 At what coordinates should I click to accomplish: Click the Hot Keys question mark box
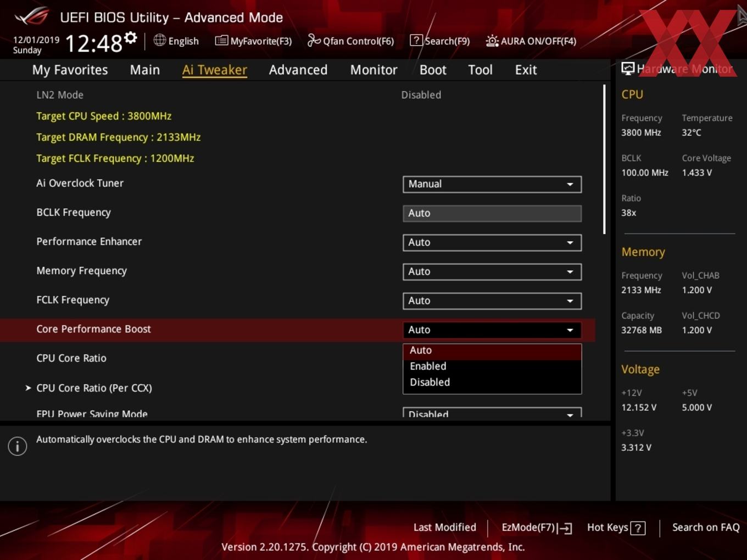[638, 528]
